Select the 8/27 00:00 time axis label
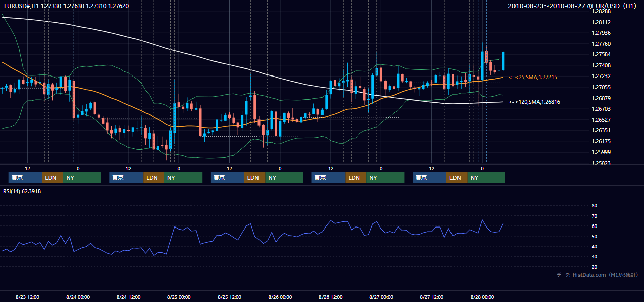Image resolution: width=644 pixels, height=302 pixels. [x=381, y=297]
